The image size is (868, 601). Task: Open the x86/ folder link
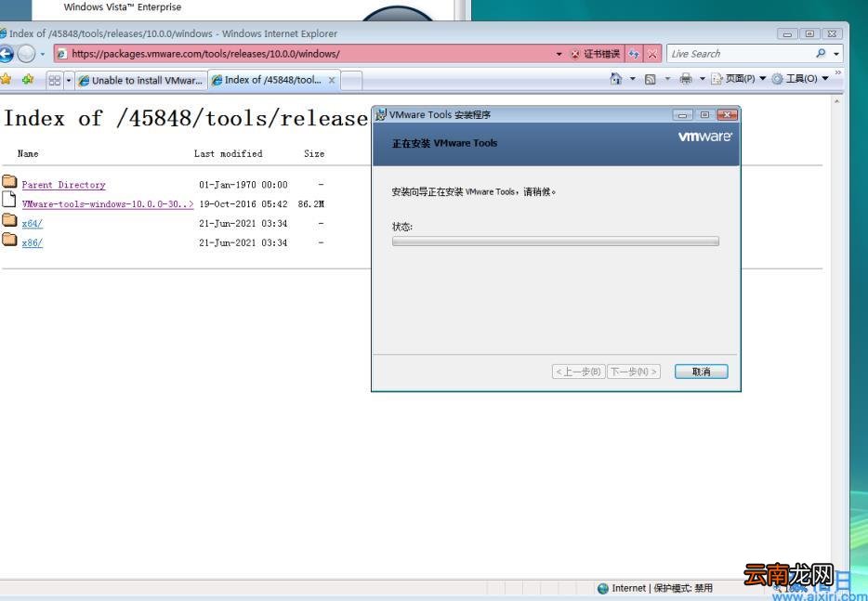[33, 243]
